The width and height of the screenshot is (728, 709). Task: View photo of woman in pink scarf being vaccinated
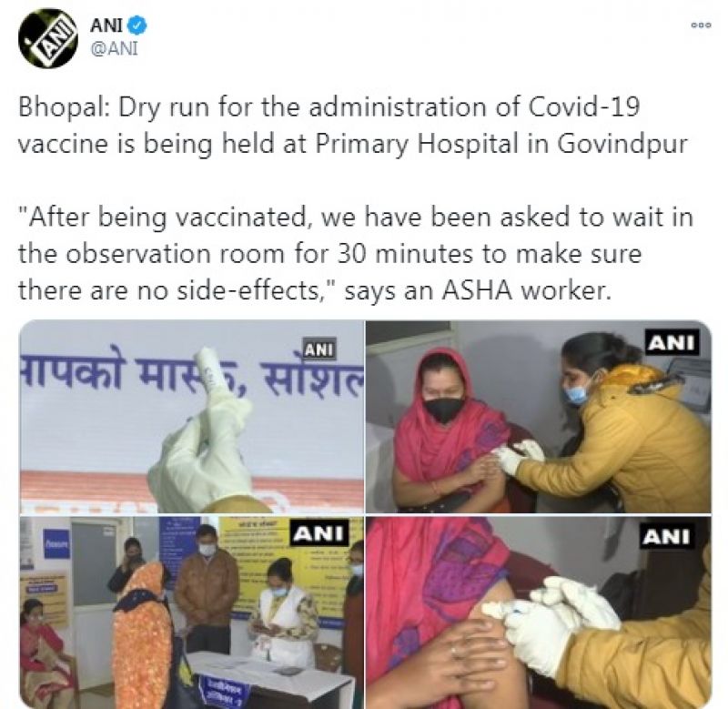539,417
